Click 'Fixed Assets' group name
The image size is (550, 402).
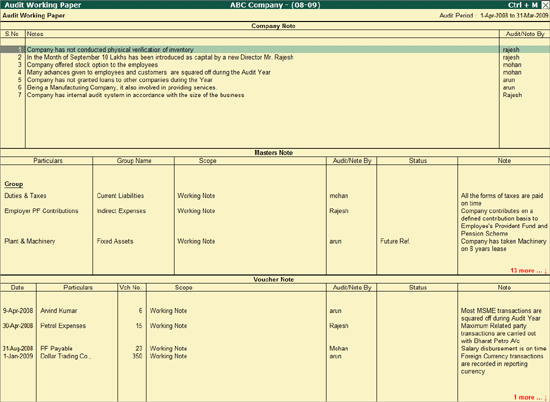point(115,241)
